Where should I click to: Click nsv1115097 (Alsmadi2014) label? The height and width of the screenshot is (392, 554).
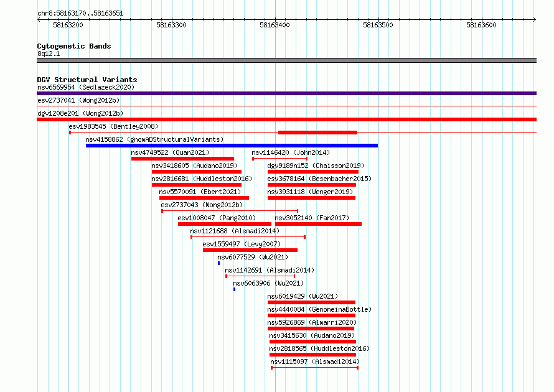pos(315,362)
